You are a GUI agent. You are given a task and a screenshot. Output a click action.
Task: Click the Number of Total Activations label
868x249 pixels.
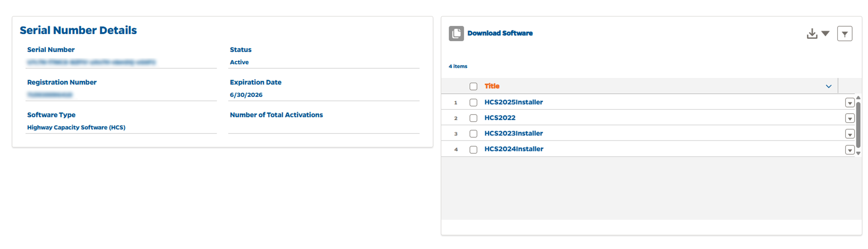[276, 115]
